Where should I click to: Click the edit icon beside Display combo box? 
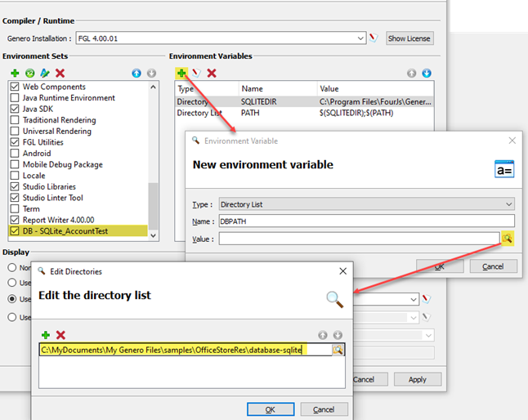click(x=427, y=299)
